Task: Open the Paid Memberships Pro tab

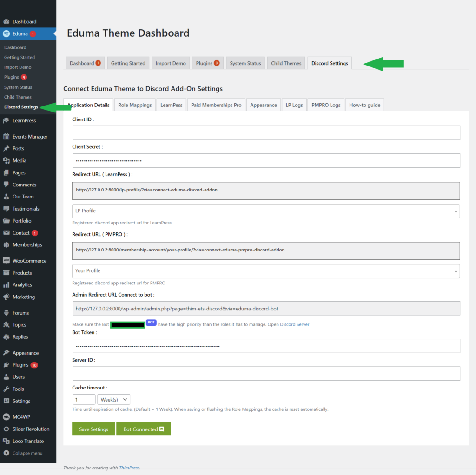Action: click(x=216, y=105)
